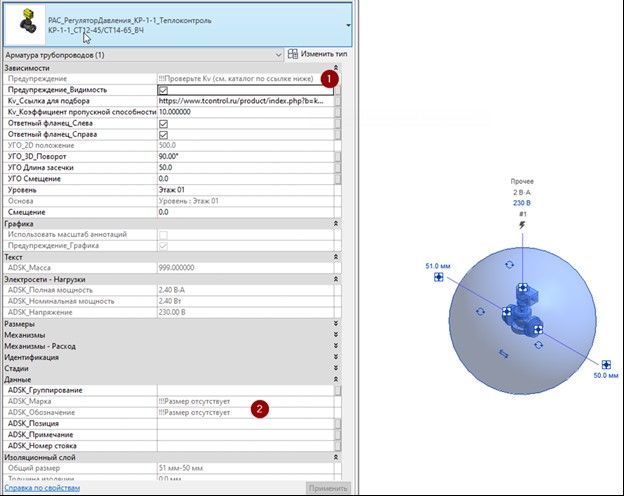Image resolution: width=624 pixels, height=496 pixels.
Task: Click the associate button for Kv_Коэффициент row
Action: click(337, 112)
